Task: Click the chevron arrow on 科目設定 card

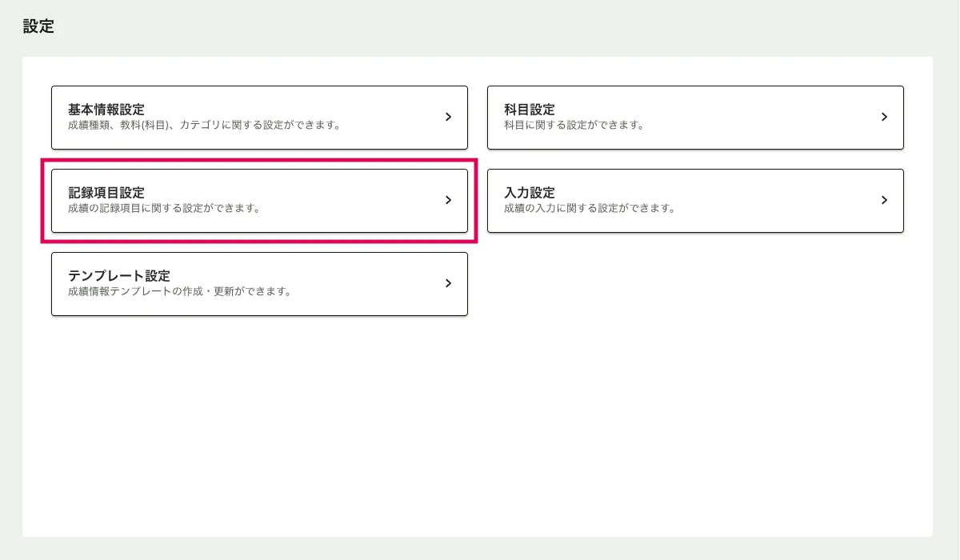Action: [884, 117]
